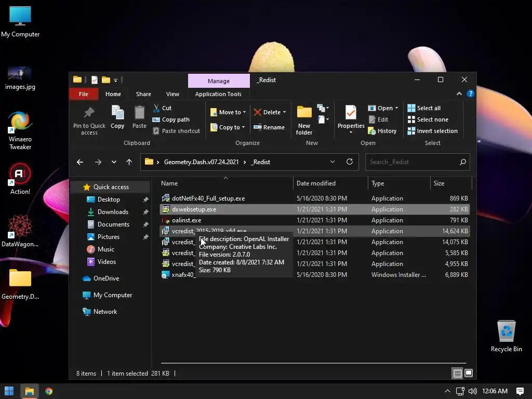Refresh the _Redist folder

pos(350,162)
